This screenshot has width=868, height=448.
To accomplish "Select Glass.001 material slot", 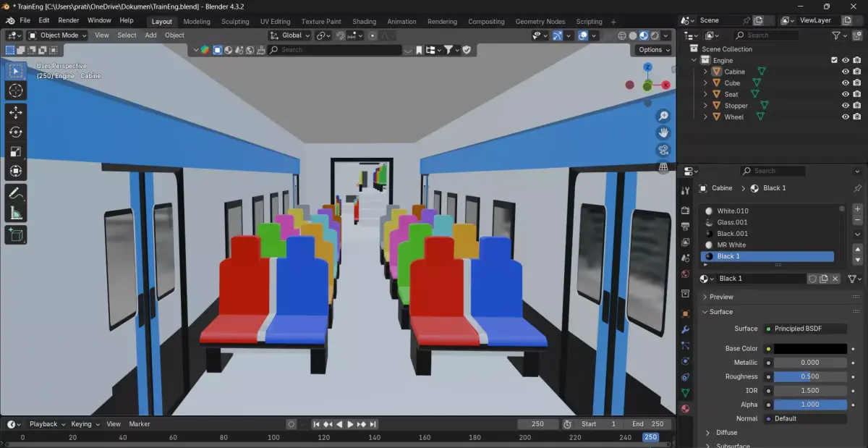I will click(x=768, y=222).
